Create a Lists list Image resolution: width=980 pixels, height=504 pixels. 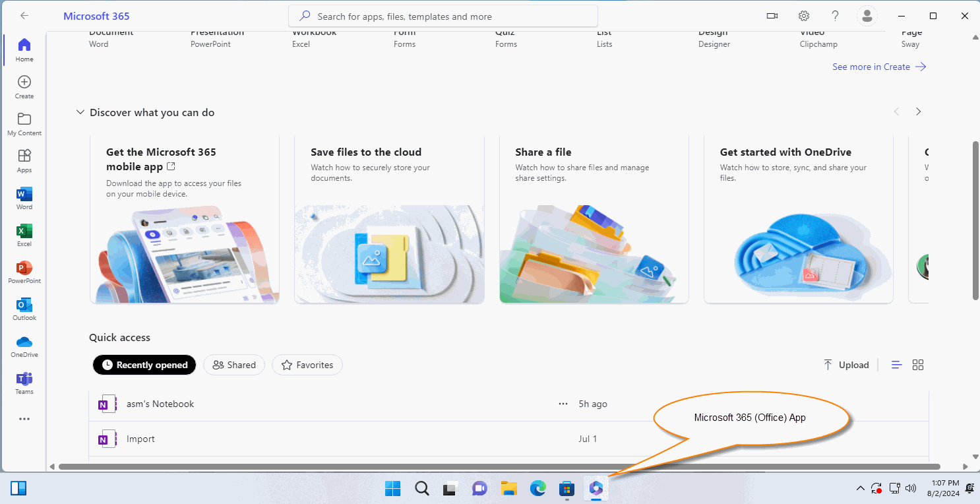pyautogui.click(x=605, y=38)
